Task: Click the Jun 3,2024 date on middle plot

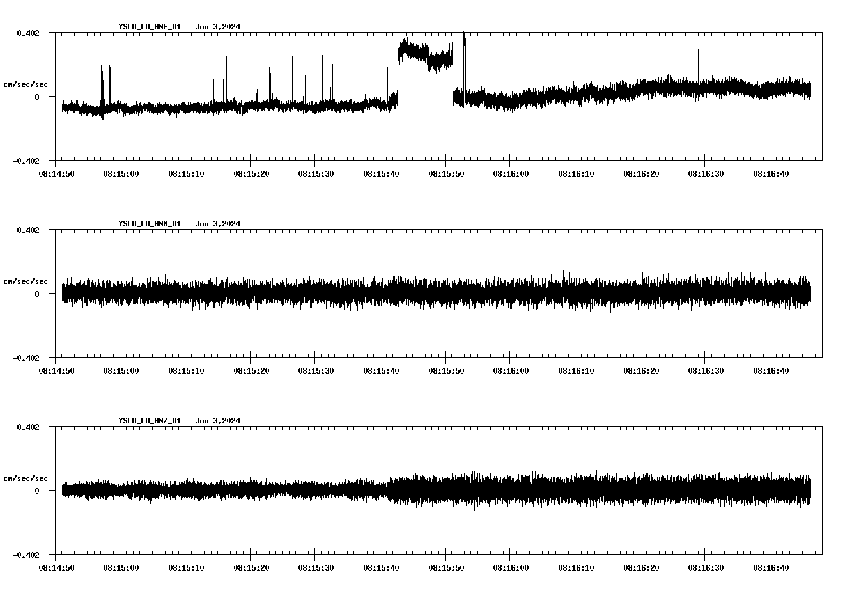Action: click(219, 224)
